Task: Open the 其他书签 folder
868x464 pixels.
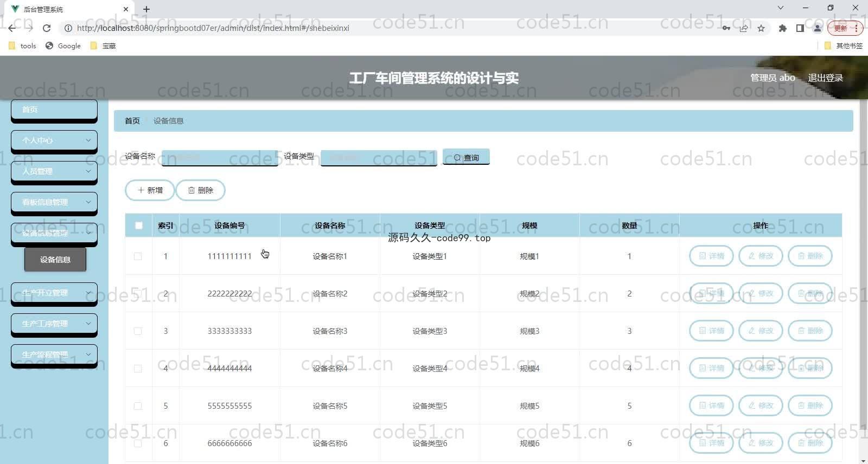Action: 844,46
